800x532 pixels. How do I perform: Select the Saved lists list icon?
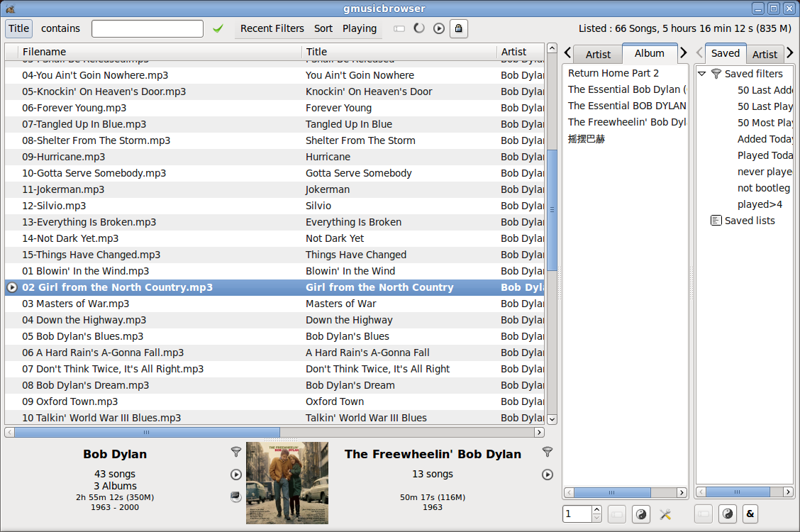tap(716, 221)
